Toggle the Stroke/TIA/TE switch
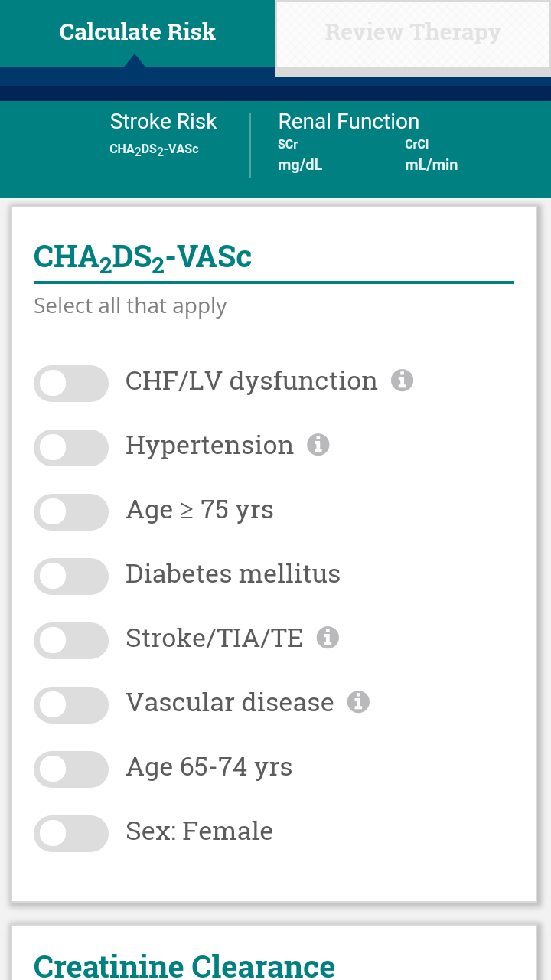Image resolution: width=551 pixels, height=980 pixels. (71, 641)
